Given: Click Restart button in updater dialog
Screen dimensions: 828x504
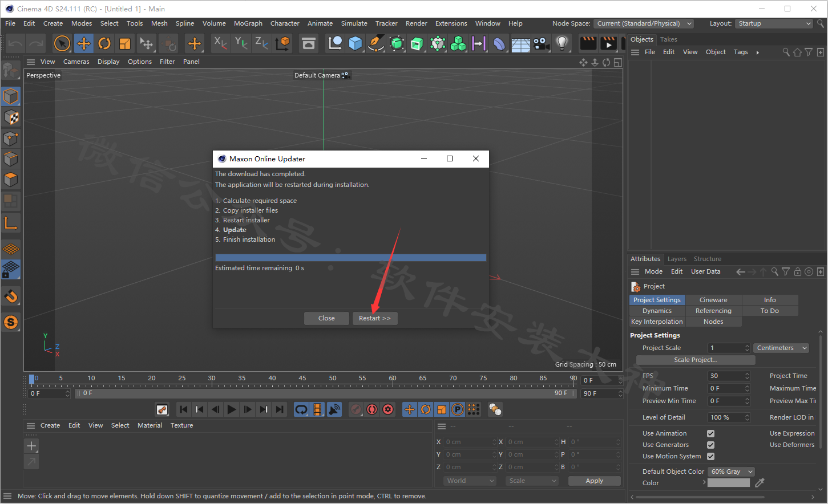Looking at the screenshot, I should pyautogui.click(x=375, y=318).
